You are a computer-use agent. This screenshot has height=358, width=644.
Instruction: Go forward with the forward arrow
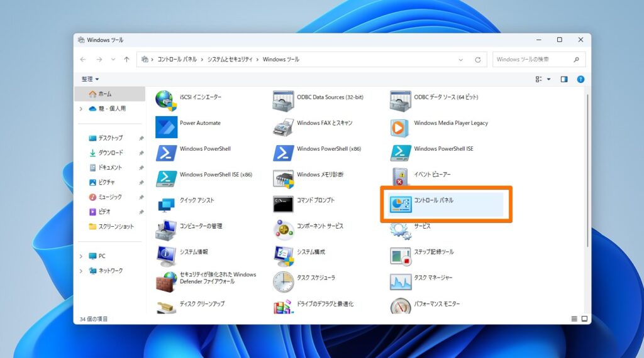(x=99, y=60)
